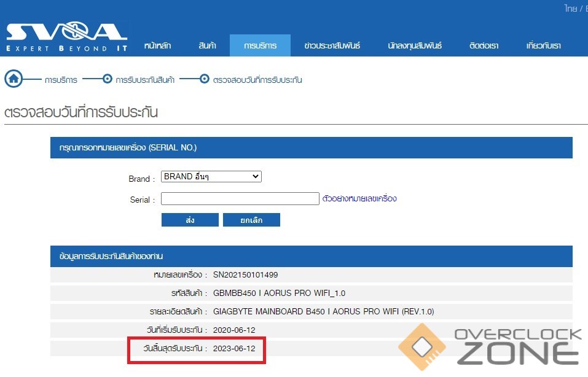The width and height of the screenshot is (588, 377).
Task: Click the วันสิ้นสุดรับประกัน label
Action: (173, 349)
